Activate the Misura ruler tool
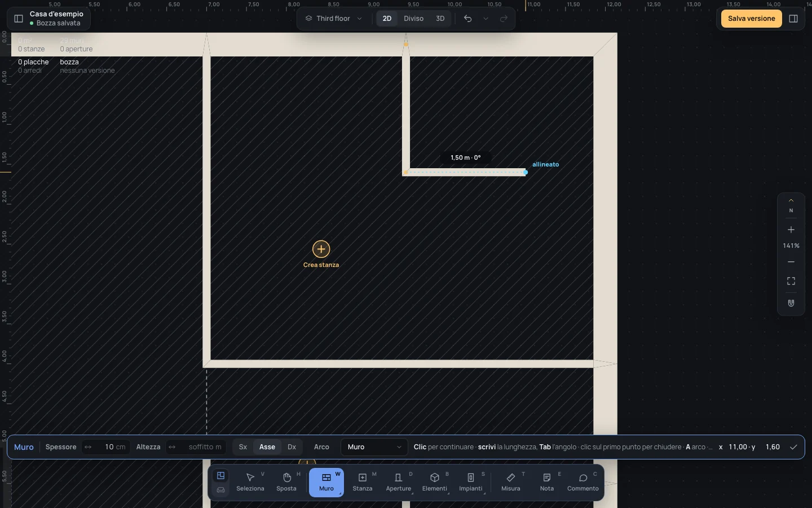 click(511, 483)
